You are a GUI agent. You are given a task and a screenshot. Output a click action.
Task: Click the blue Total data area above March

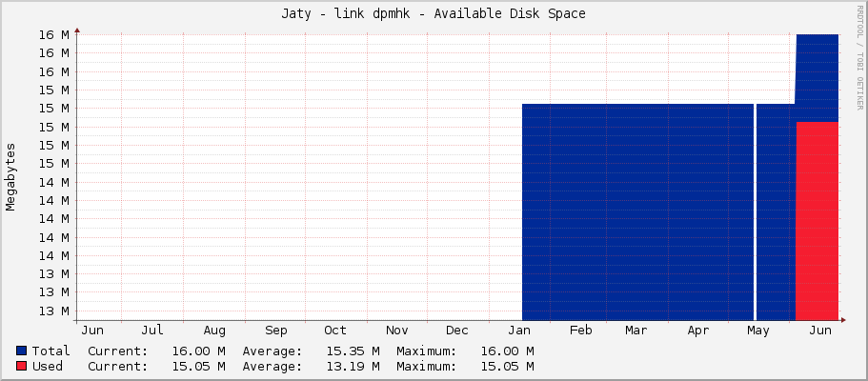636,211
